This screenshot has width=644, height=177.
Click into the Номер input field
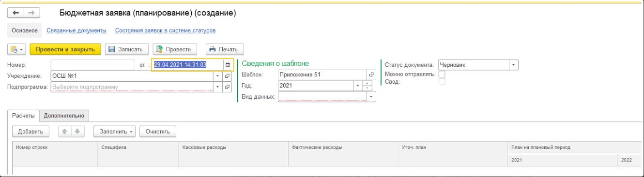click(92, 65)
